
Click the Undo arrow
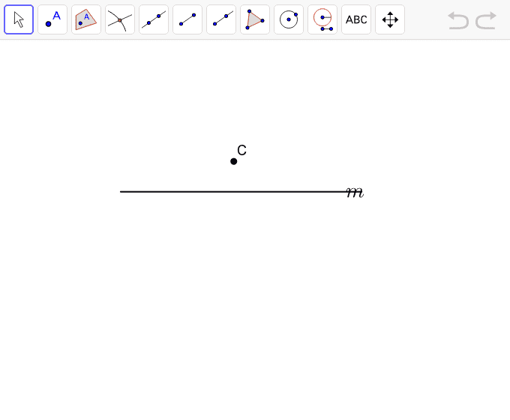458,20
